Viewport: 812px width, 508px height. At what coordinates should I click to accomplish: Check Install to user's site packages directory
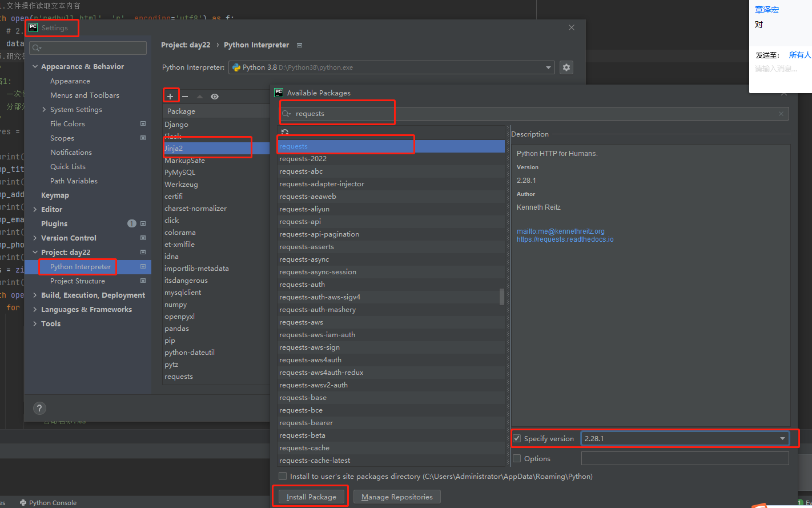tap(283, 477)
